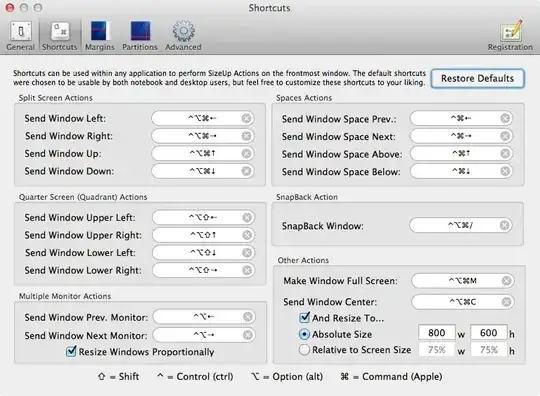
Task: Edit the Send Window Space Above shortcut field
Action: pos(461,154)
